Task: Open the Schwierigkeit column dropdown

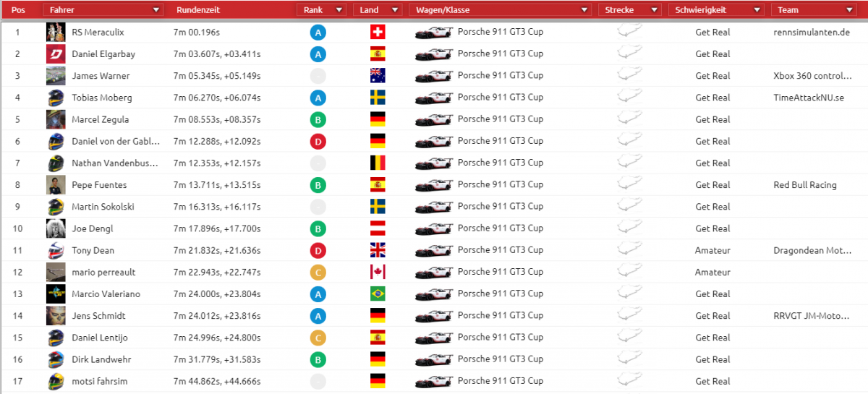Action: (757, 10)
